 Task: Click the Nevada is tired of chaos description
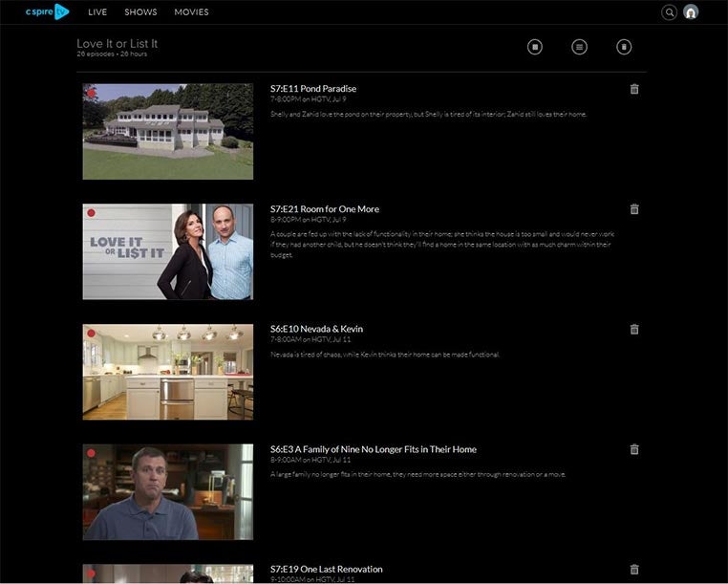pos(385,355)
